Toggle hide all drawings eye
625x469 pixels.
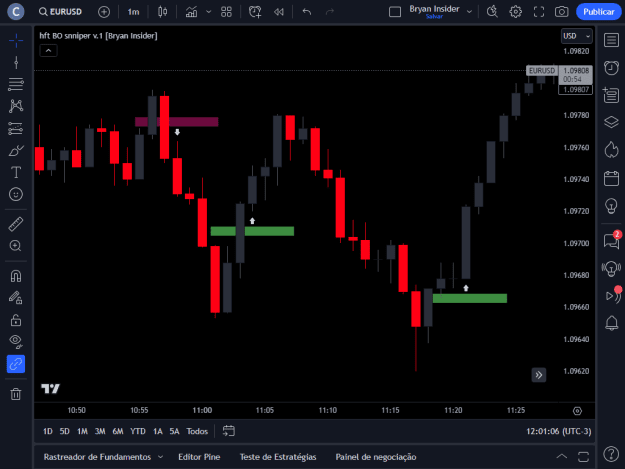pyautogui.click(x=16, y=341)
